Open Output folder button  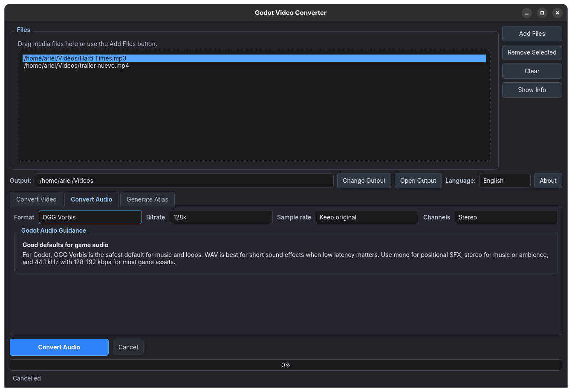pos(418,181)
